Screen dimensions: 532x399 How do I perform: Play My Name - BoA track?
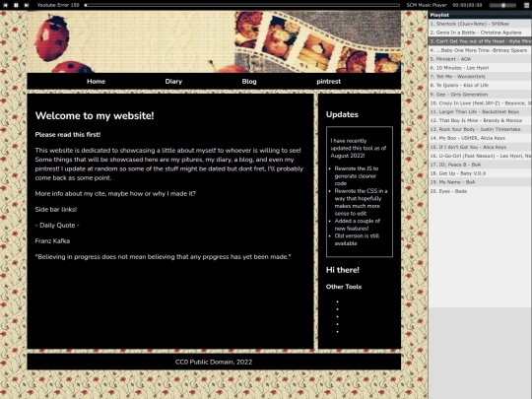click(480, 182)
